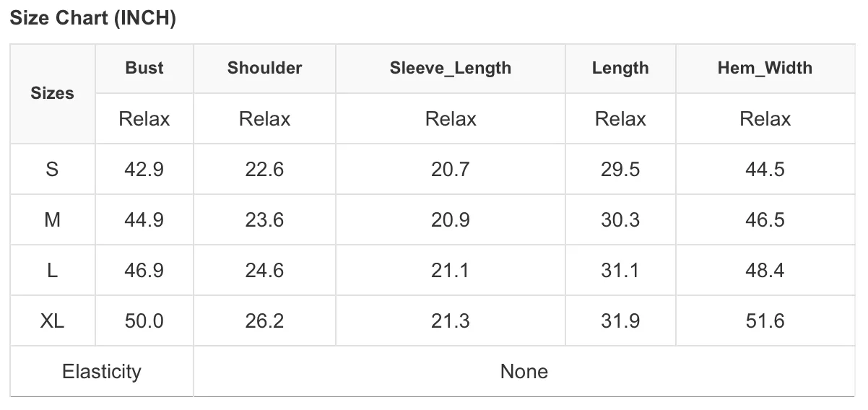Viewport: 868px width, 410px height.
Task: Click the L size row label
Action: click(x=52, y=270)
